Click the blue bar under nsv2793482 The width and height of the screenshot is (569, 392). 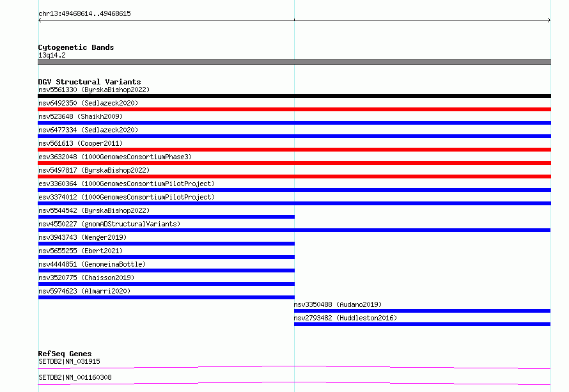[x=422, y=324]
